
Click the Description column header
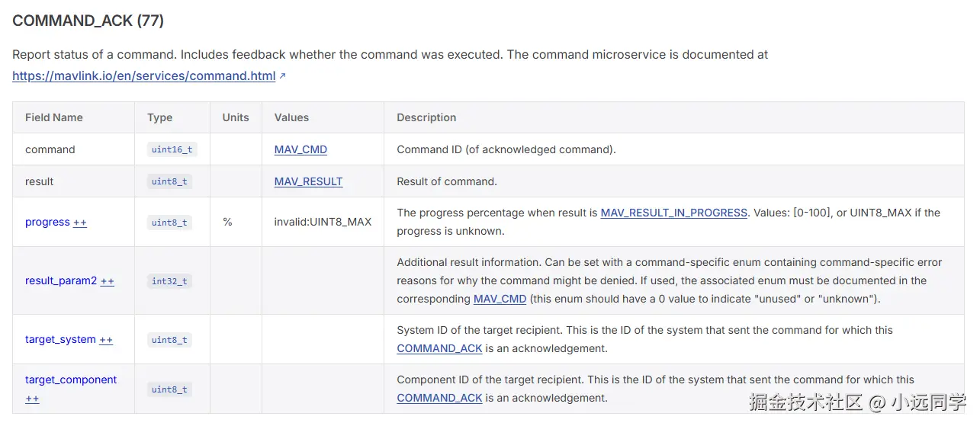426,118
